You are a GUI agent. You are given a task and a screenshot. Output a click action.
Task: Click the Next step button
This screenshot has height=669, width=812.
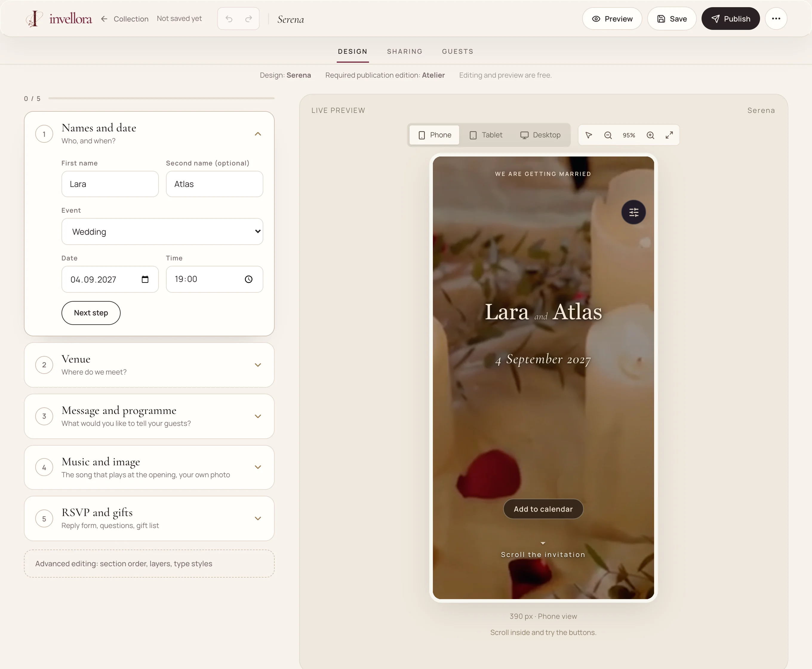pos(91,313)
